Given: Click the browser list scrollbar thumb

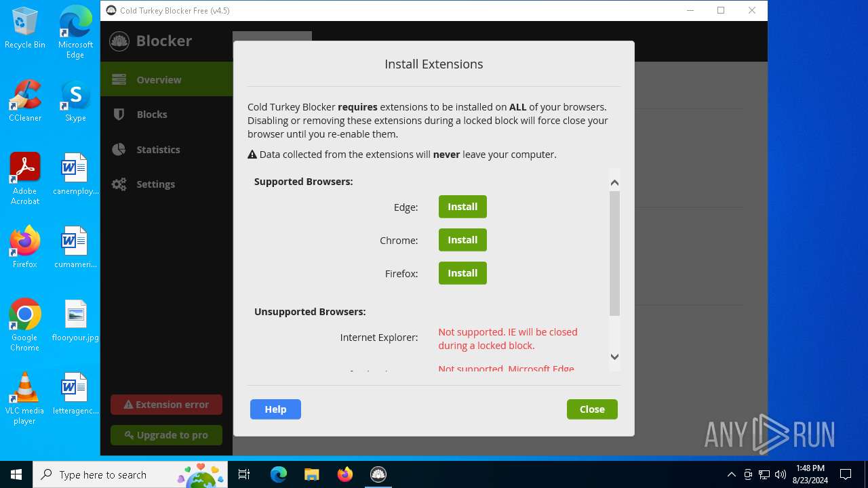Looking at the screenshot, I should click(614, 253).
